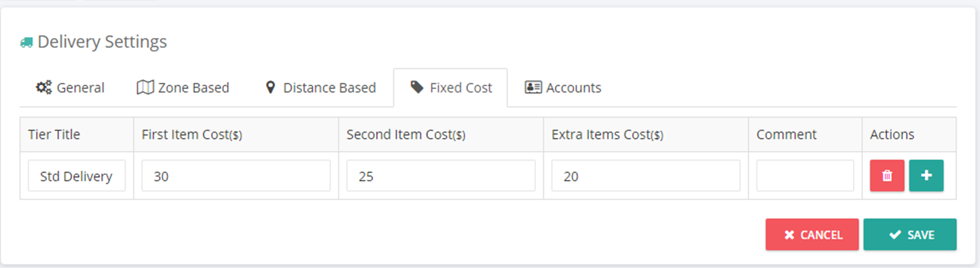
Task: Click the Actions column header
Action: (x=892, y=134)
